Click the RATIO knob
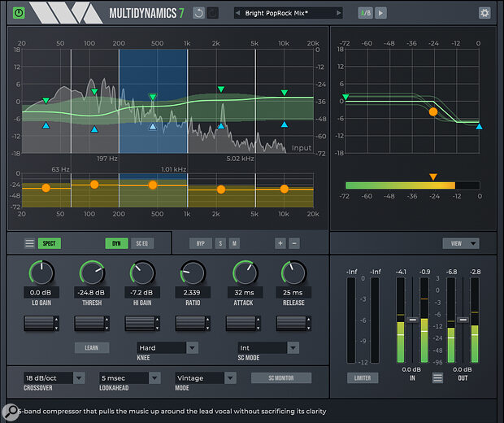Screen dimensions: 504x423 pyautogui.click(x=193, y=273)
